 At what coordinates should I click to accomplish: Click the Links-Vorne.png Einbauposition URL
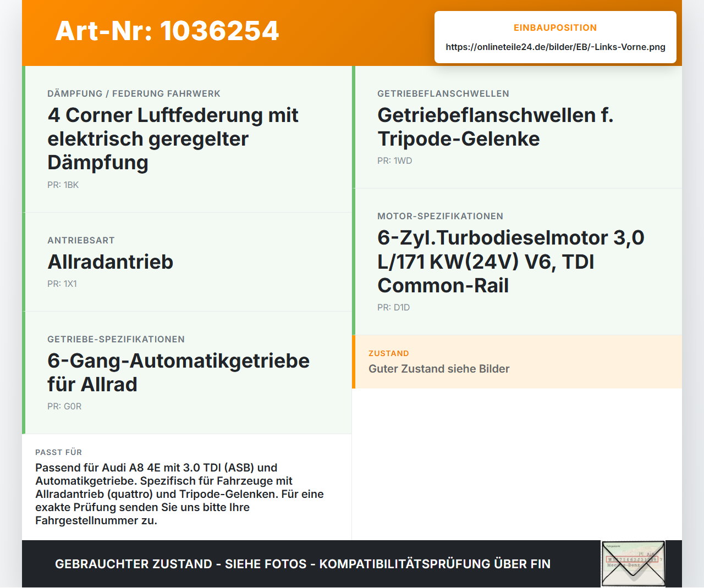[x=555, y=47]
